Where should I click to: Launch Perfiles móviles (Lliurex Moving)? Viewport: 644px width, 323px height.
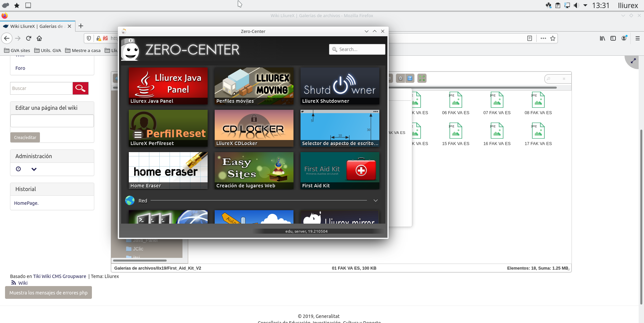pos(254,86)
